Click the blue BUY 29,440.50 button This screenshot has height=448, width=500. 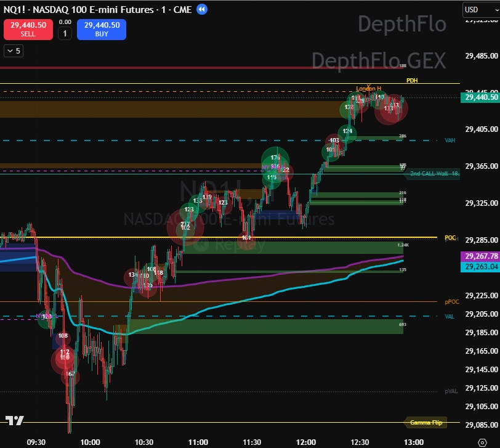[x=102, y=30]
